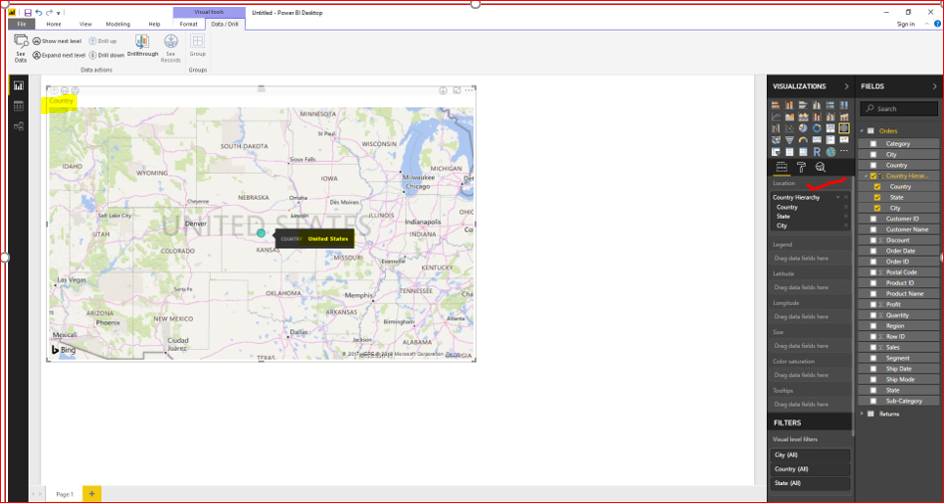Screen dimensions: 944x503
Task: Uncheck State under Country Hierarchy
Action: 877,198
